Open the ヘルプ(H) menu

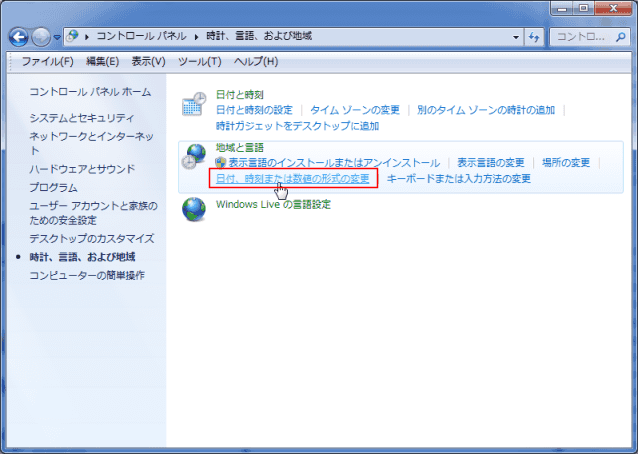tap(256, 61)
